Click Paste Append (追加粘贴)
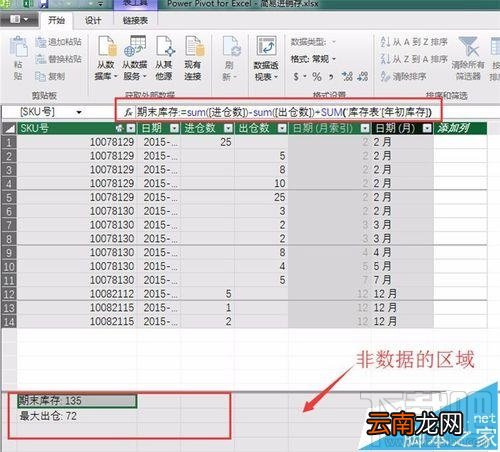The width and height of the screenshot is (500, 452). [x=58, y=42]
